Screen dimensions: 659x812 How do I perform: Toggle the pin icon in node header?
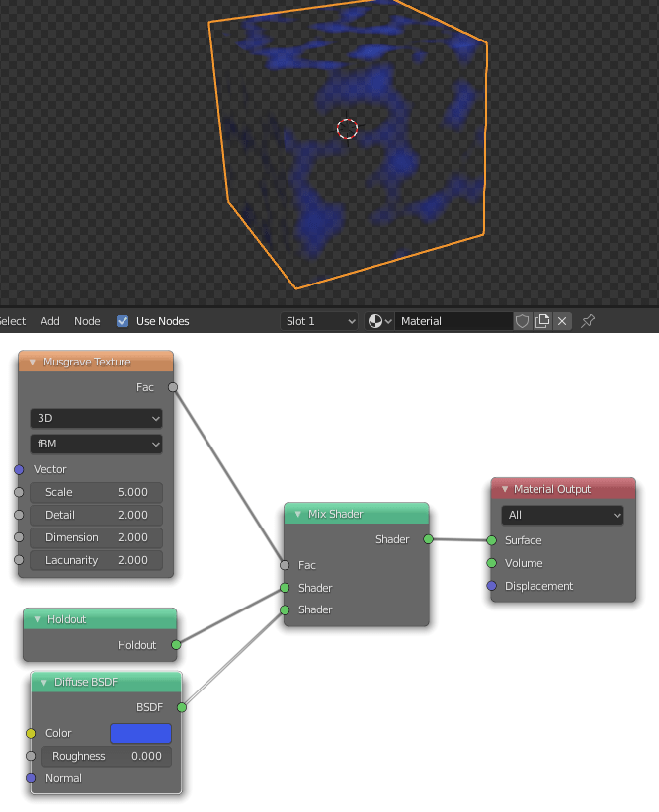coord(588,321)
